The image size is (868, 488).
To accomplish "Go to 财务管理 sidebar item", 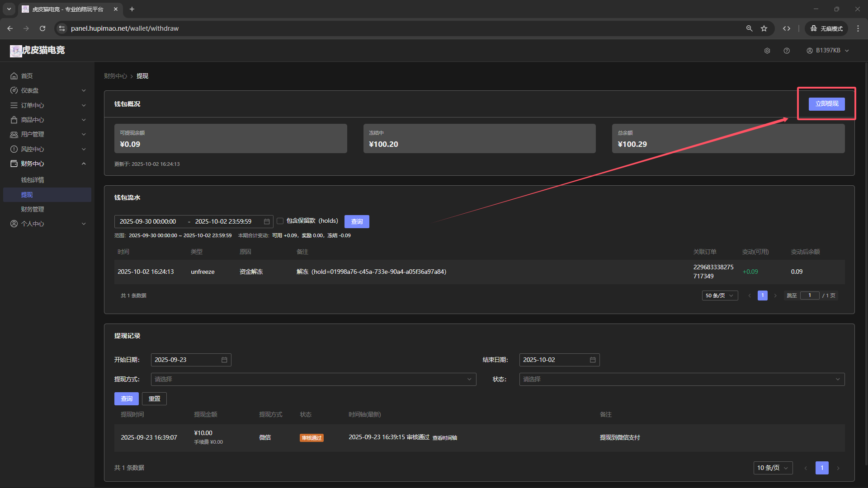I will pos(33,209).
